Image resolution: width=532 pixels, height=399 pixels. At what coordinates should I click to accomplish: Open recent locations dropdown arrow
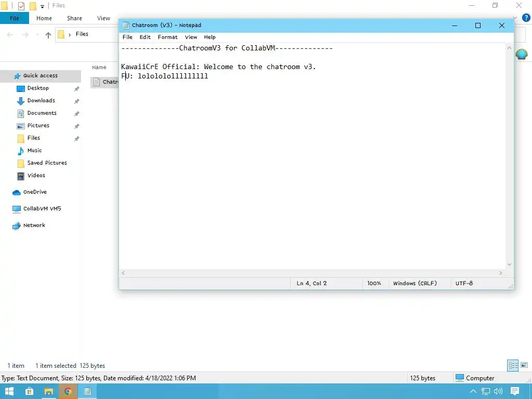pos(37,35)
